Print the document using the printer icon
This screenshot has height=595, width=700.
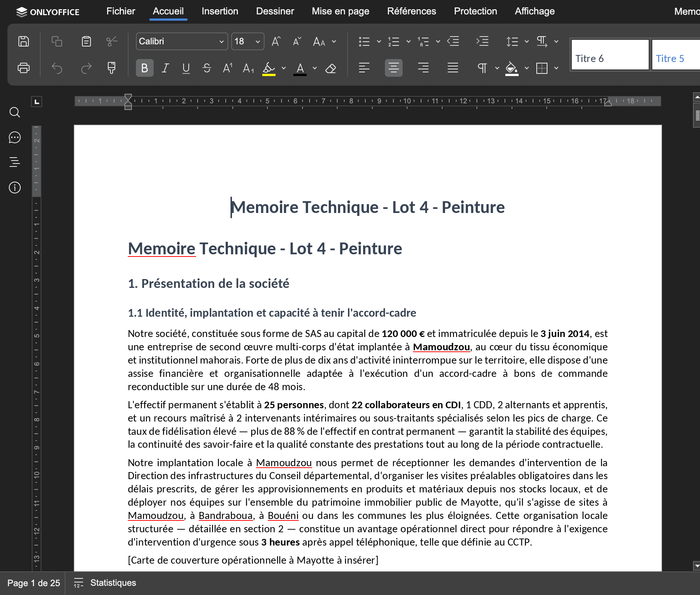pyautogui.click(x=24, y=68)
